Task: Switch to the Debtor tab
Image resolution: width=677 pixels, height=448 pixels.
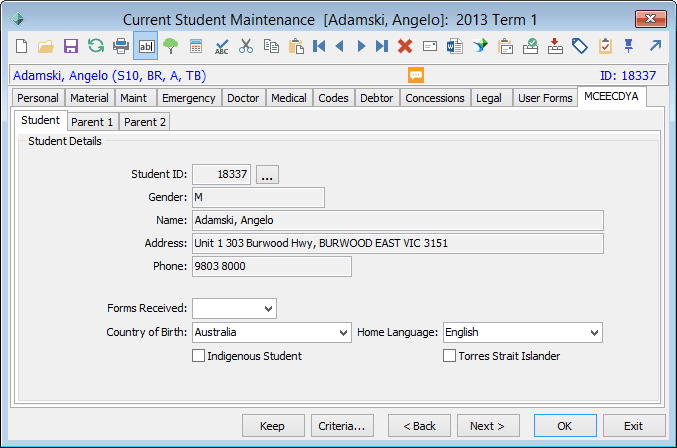Action: click(376, 98)
